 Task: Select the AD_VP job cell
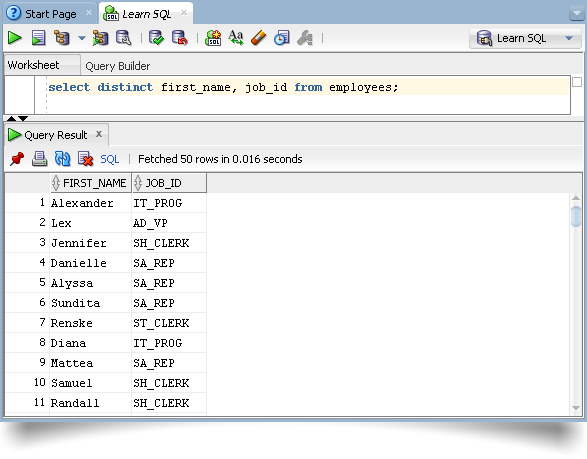tap(169, 223)
